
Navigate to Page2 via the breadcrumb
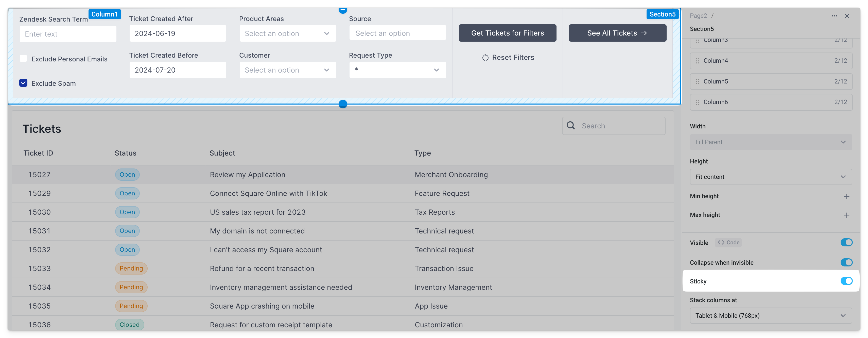coord(698,15)
